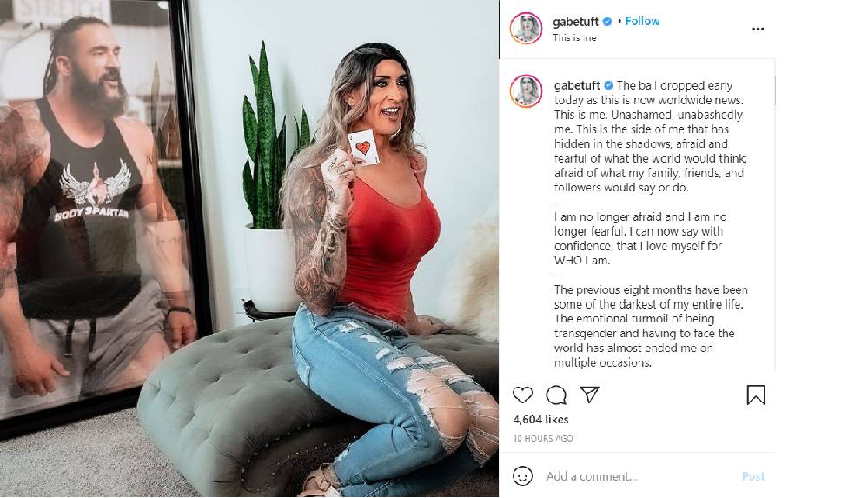Click the header verified badge next to gabetuft
Viewport: 868px width, 498px height.
coord(607,22)
